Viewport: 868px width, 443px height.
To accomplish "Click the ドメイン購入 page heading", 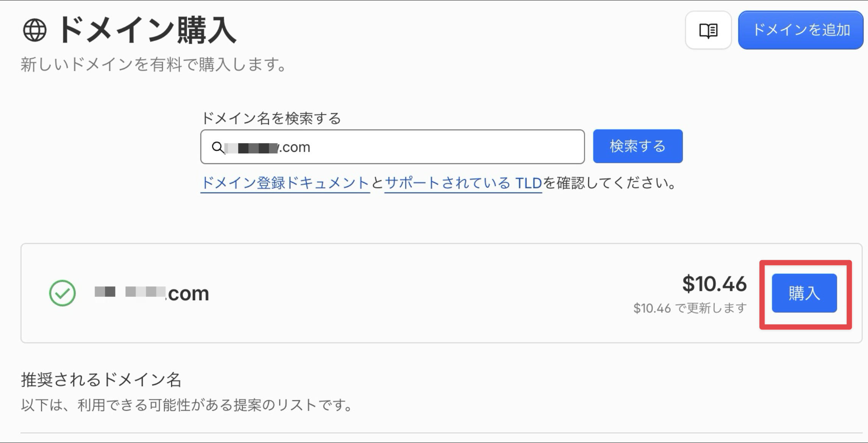I will (146, 30).
